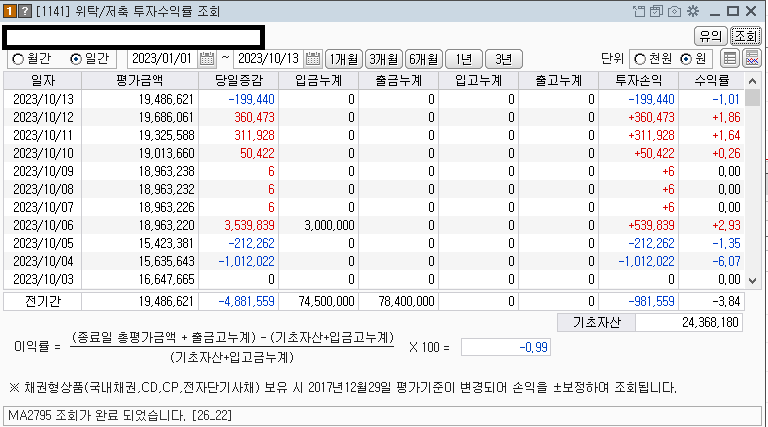Select the 2023/10/11 date cell
The width and height of the screenshot is (768, 427).
43,136
